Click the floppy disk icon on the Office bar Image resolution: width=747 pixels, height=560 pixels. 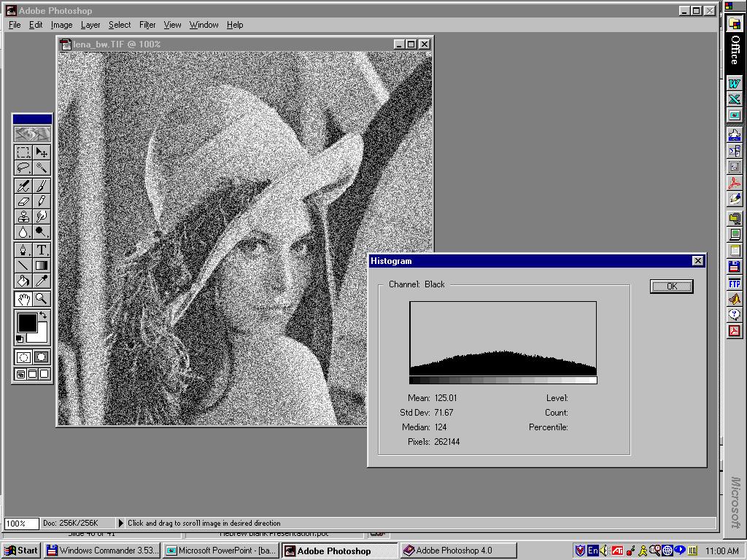(734, 267)
